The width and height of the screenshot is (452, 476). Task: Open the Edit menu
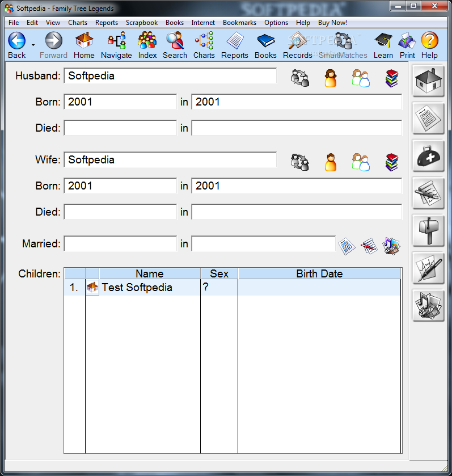point(32,23)
